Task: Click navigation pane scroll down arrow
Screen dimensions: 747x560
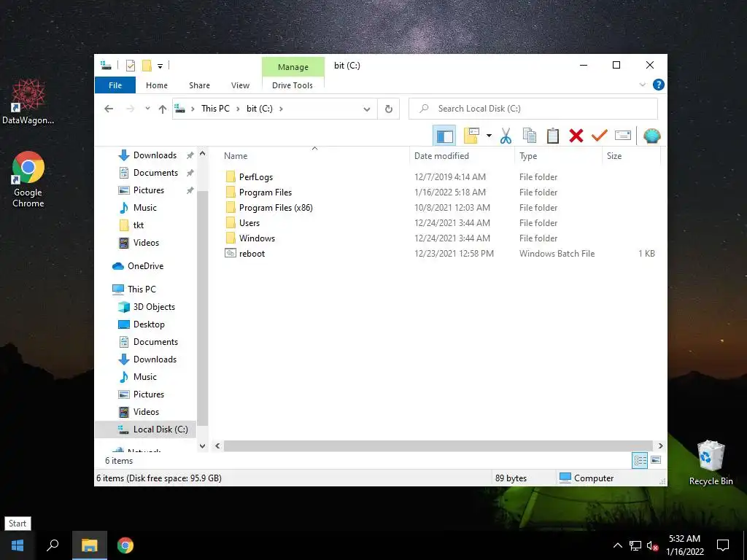Action: point(203,446)
